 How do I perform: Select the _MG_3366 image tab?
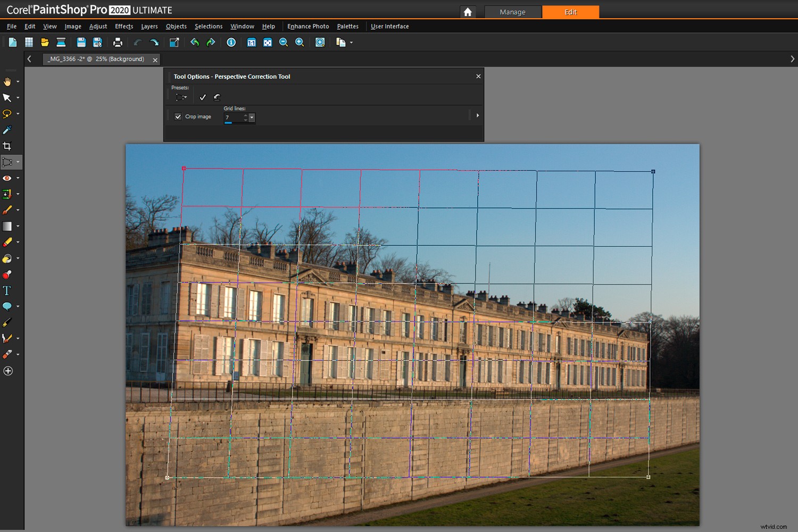96,59
